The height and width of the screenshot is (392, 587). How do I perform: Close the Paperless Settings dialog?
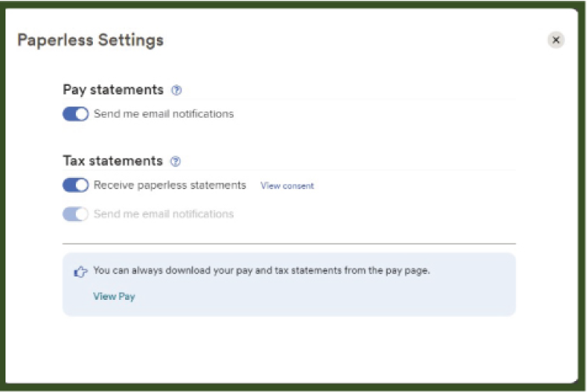[556, 40]
